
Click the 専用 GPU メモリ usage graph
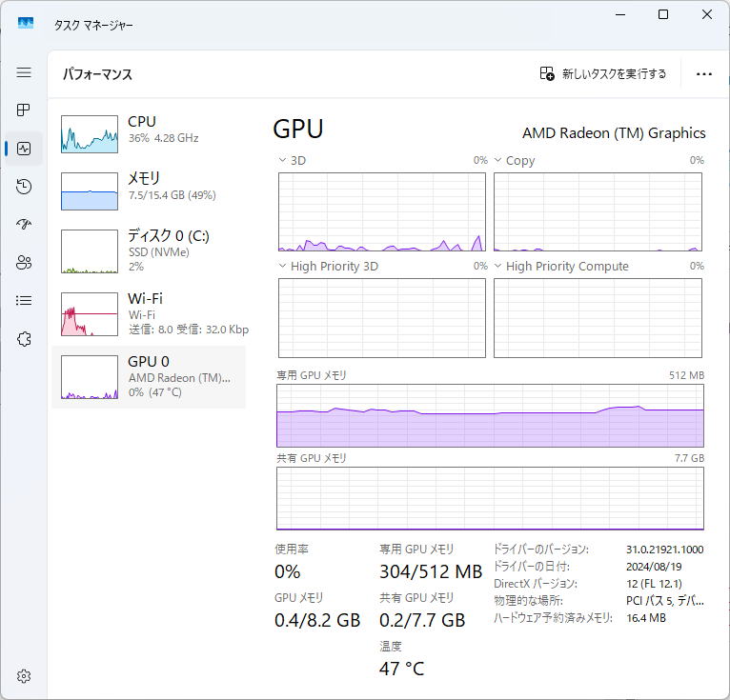(490, 416)
